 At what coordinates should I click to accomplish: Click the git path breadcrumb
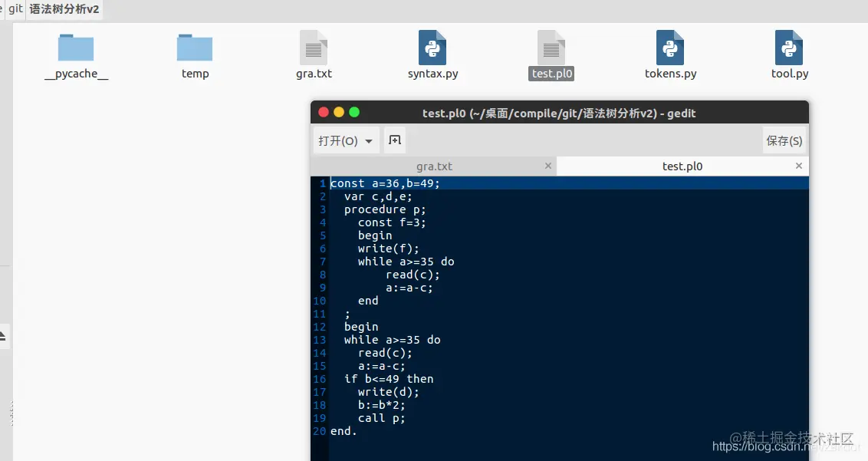click(15, 9)
